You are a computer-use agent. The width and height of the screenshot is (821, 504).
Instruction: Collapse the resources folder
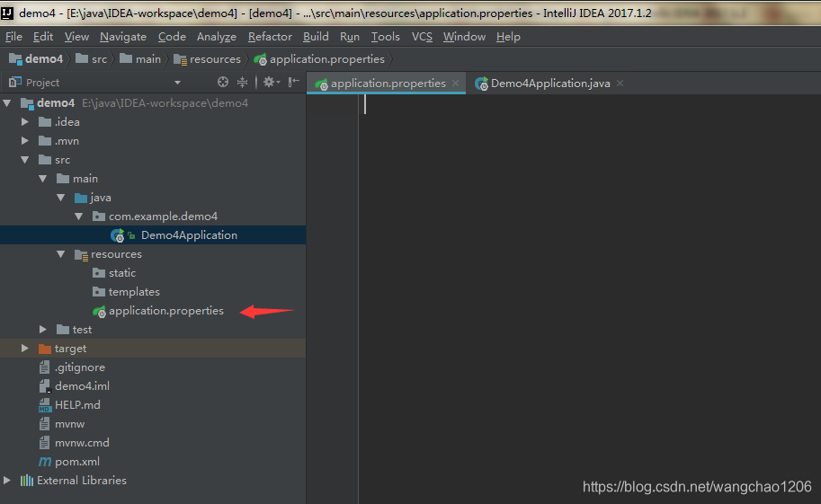pyautogui.click(x=61, y=254)
